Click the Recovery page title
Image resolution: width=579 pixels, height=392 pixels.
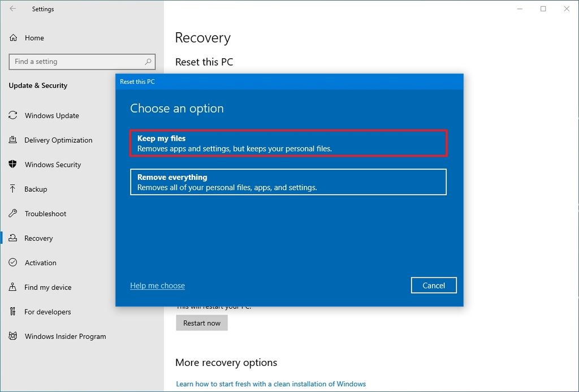[203, 38]
